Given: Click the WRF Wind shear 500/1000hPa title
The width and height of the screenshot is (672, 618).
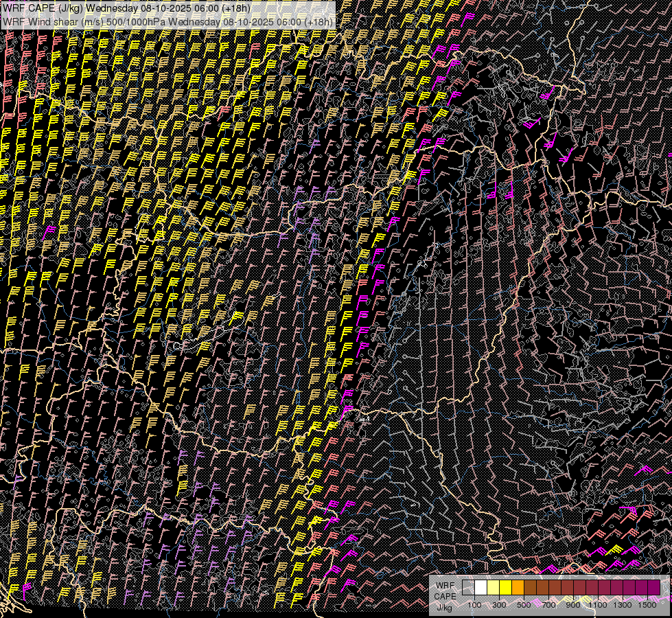Looking at the screenshot, I should [x=167, y=21].
